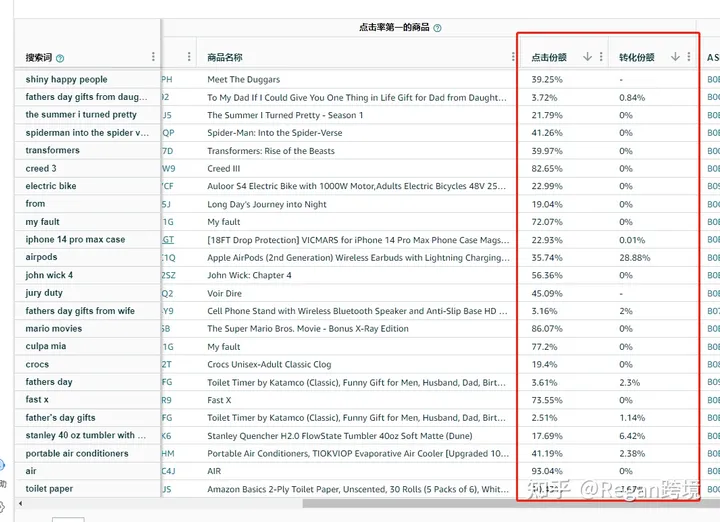Screen dimensions: 720x522
Task: Open column menu for 搜索词 column
Action: click(153, 57)
